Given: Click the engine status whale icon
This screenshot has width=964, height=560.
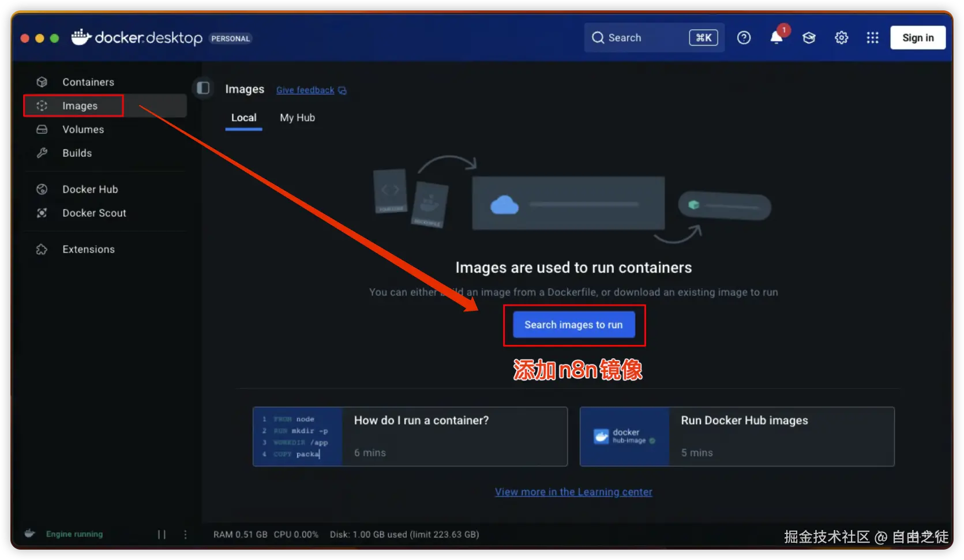Looking at the screenshot, I should click(30, 533).
